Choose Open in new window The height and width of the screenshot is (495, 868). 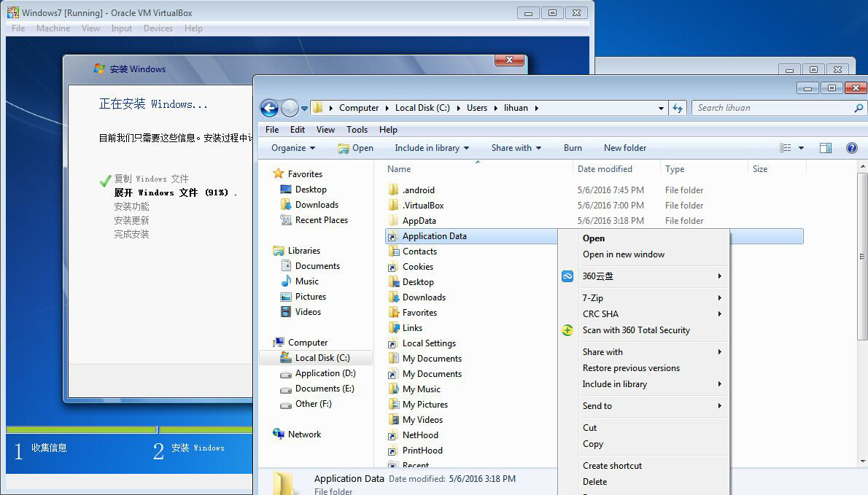643,254
